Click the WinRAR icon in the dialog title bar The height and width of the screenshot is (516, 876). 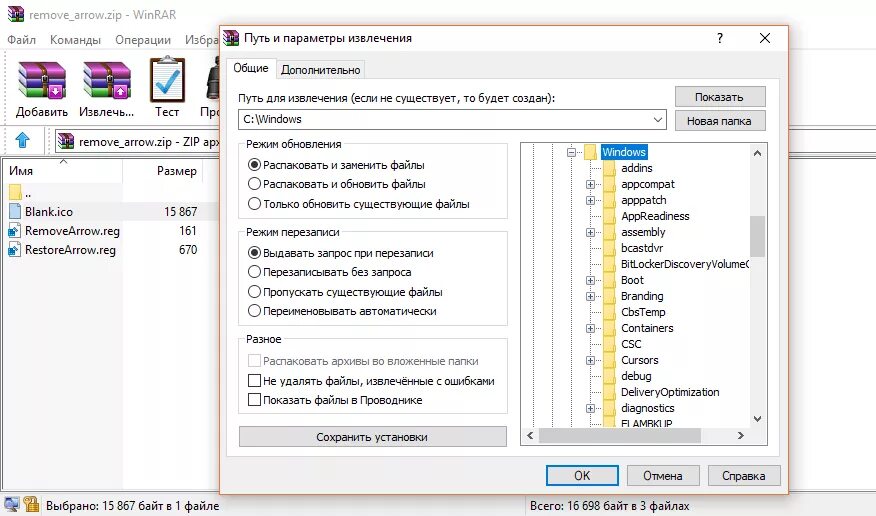click(231, 38)
